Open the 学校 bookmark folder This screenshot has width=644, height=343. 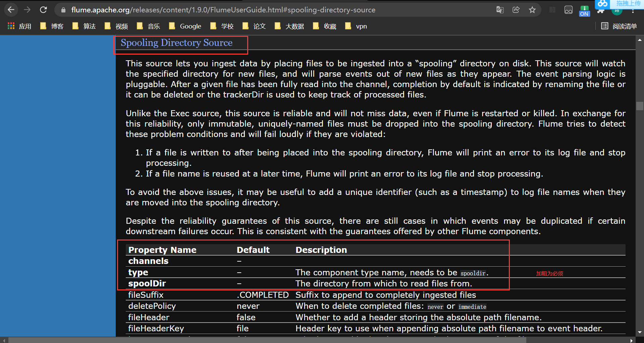222,26
